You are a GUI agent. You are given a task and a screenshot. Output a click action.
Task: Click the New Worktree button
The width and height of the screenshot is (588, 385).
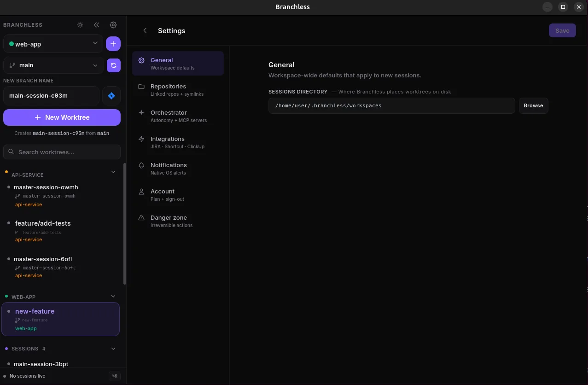[x=62, y=117]
